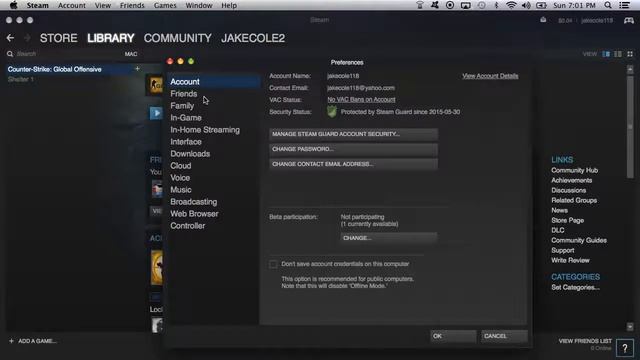Open the Steam menu

(x=38, y=5)
